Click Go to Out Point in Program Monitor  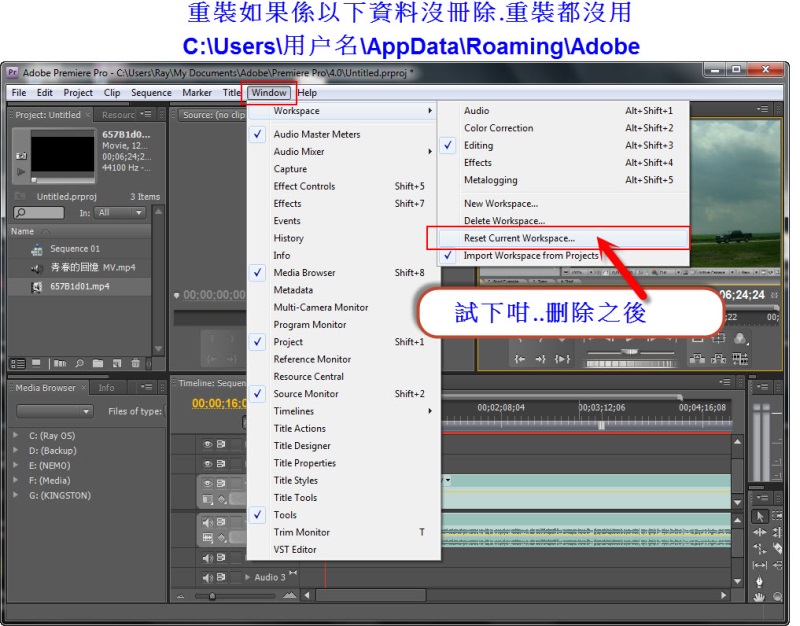540,359
